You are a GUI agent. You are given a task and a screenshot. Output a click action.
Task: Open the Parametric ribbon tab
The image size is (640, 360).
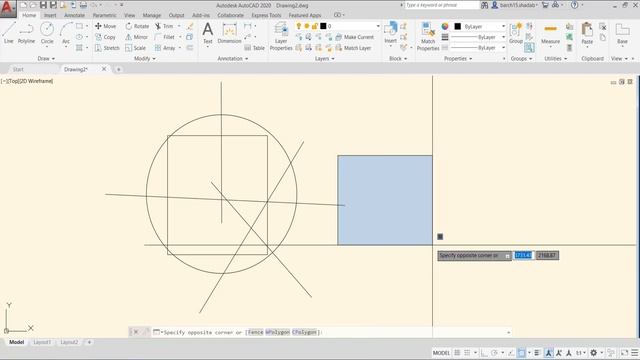104,15
